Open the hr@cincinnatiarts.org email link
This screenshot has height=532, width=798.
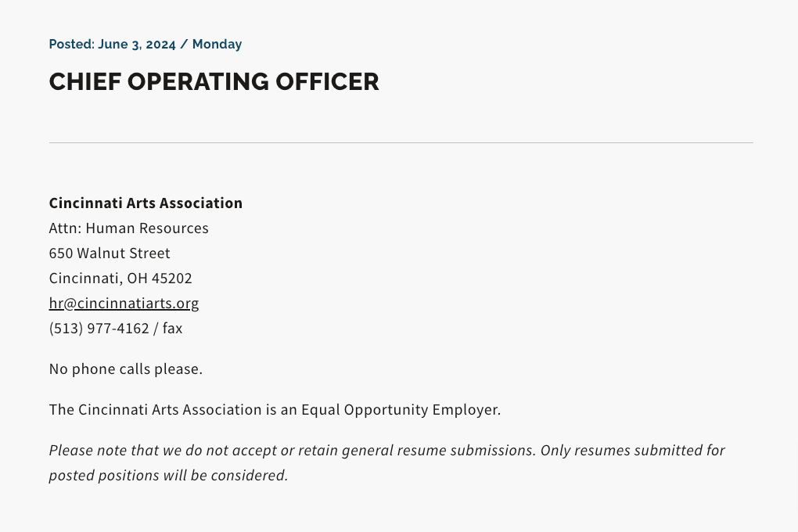[124, 303]
